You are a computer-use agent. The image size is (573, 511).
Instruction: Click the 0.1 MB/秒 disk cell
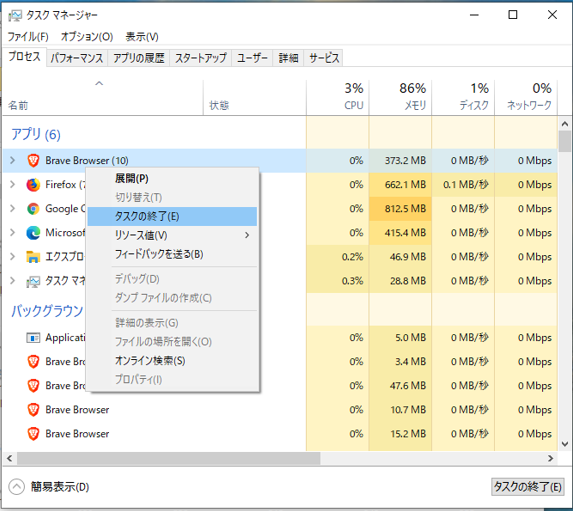click(463, 185)
